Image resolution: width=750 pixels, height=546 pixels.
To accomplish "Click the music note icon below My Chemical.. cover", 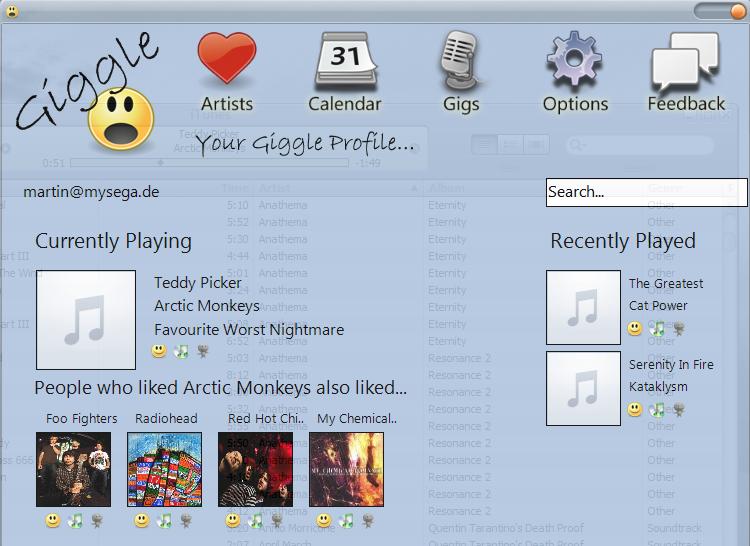I will [346, 521].
